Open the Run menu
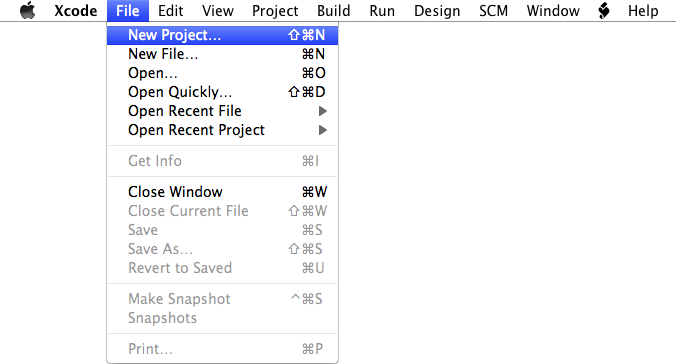The width and height of the screenshot is (676, 364). 382,10
